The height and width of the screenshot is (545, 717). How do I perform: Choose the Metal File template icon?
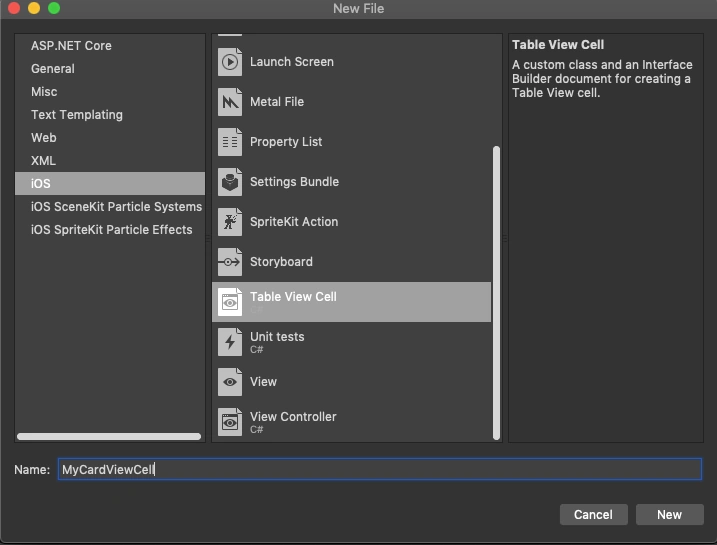(x=230, y=102)
